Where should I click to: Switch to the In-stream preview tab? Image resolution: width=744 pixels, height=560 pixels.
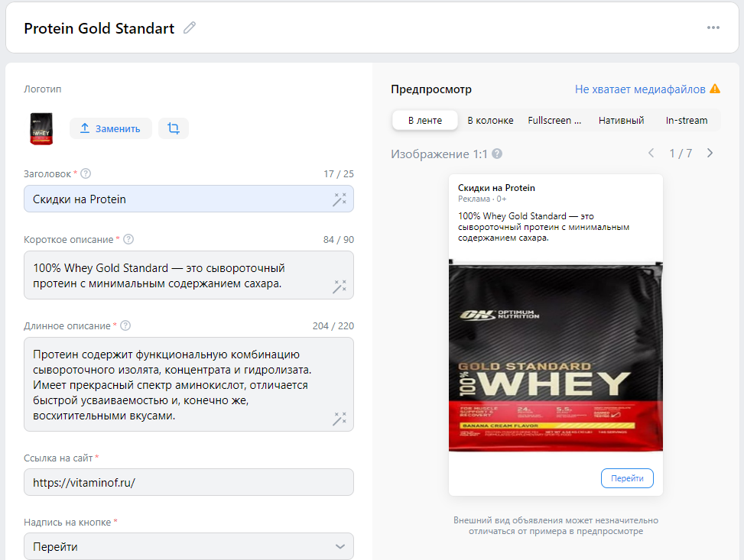pos(687,121)
